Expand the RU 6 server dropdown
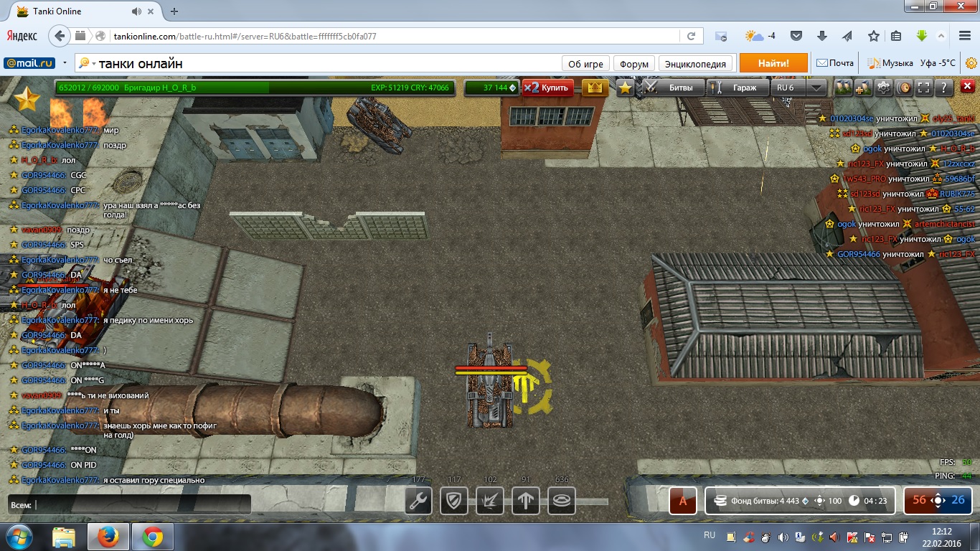Image resolution: width=980 pixels, height=551 pixels. pos(816,88)
